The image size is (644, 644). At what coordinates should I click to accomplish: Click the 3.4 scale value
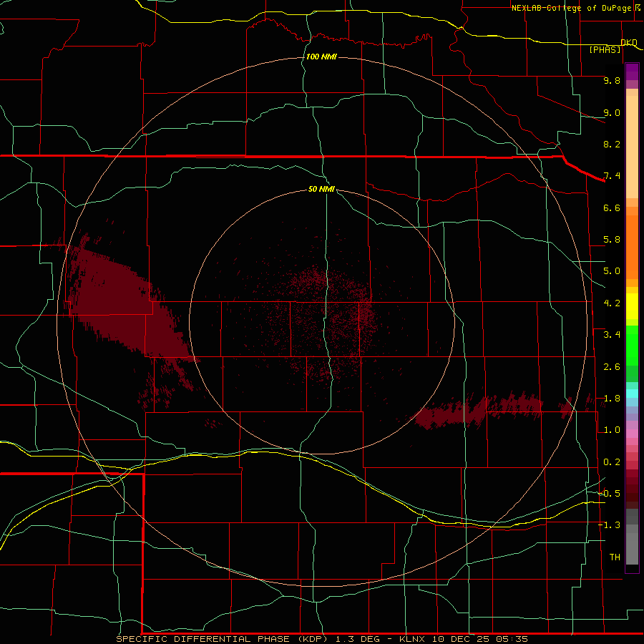tap(612, 335)
